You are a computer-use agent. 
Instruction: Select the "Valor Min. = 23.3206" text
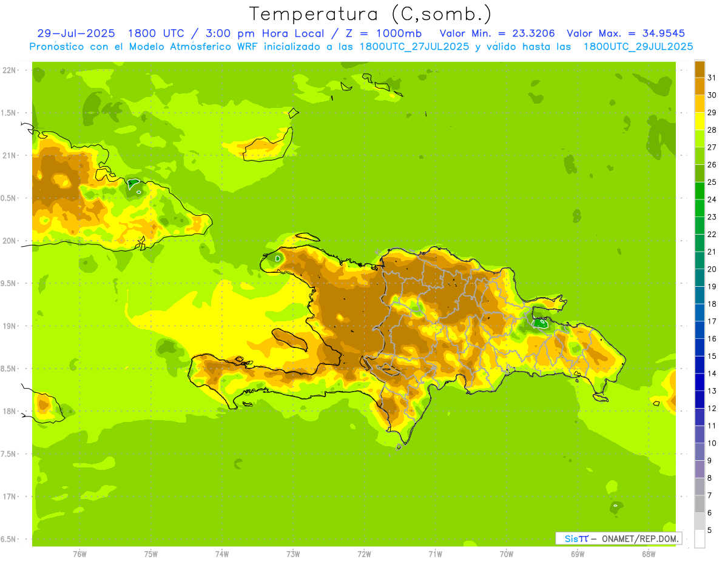tap(497, 33)
